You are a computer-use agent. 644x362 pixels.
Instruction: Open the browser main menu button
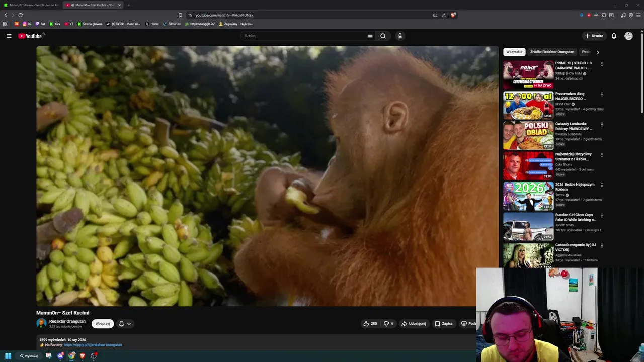(638, 15)
